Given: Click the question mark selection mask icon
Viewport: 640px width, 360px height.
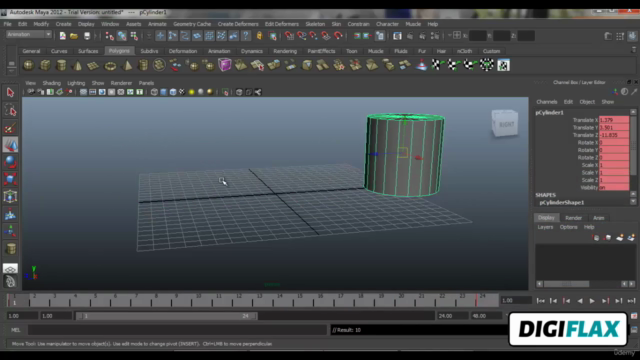Looking at the screenshot, I should (x=246, y=36).
